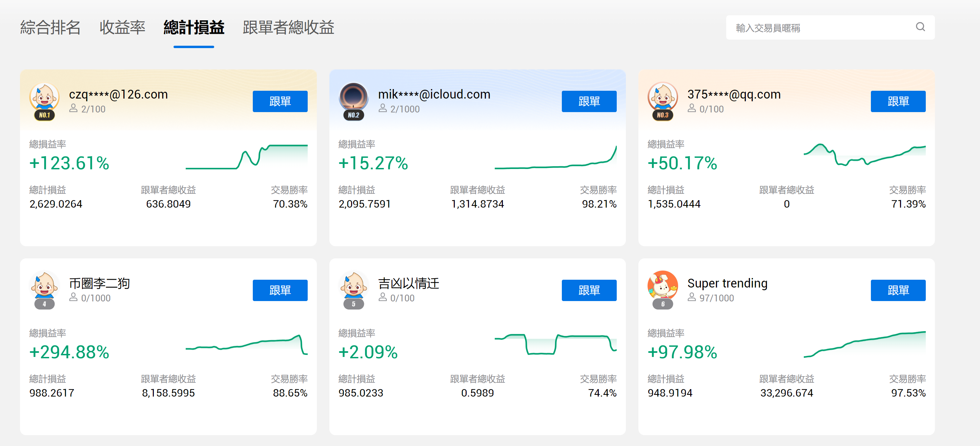The width and height of the screenshot is (980, 446).
Task: Click total profit value 2,629.0264
Action: (x=56, y=204)
